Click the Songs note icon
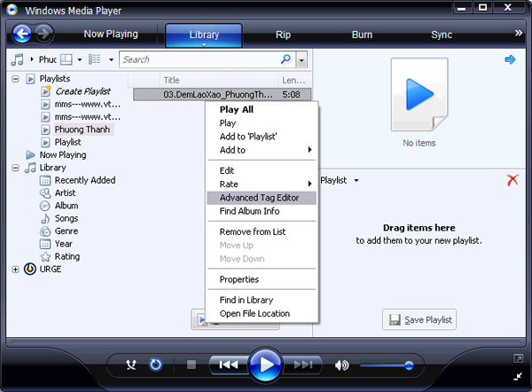 click(45, 218)
